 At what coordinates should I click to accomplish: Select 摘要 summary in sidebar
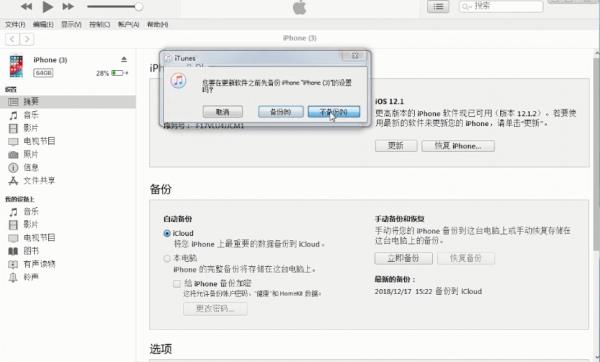[x=68, y=101]
